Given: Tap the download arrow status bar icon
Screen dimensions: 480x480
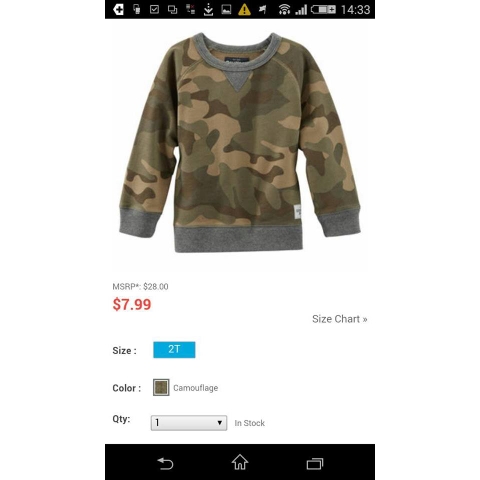Looking at the screenshot, I should click(208, 10).
